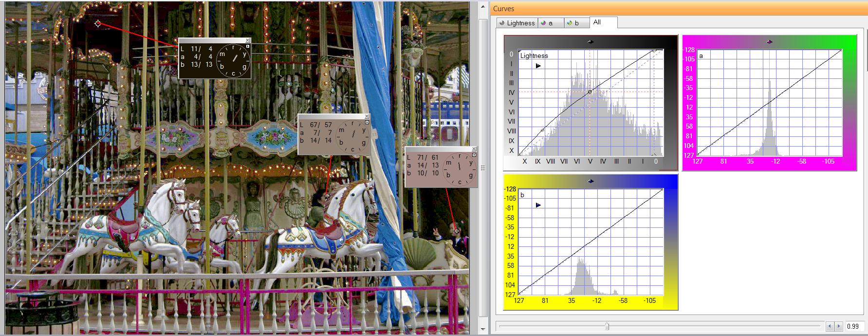Image resolution: width=868 pixels, height=336 pixels.
Task: Open options arrow on the L 71/61 sampler
Action: [x=474, y=155]
